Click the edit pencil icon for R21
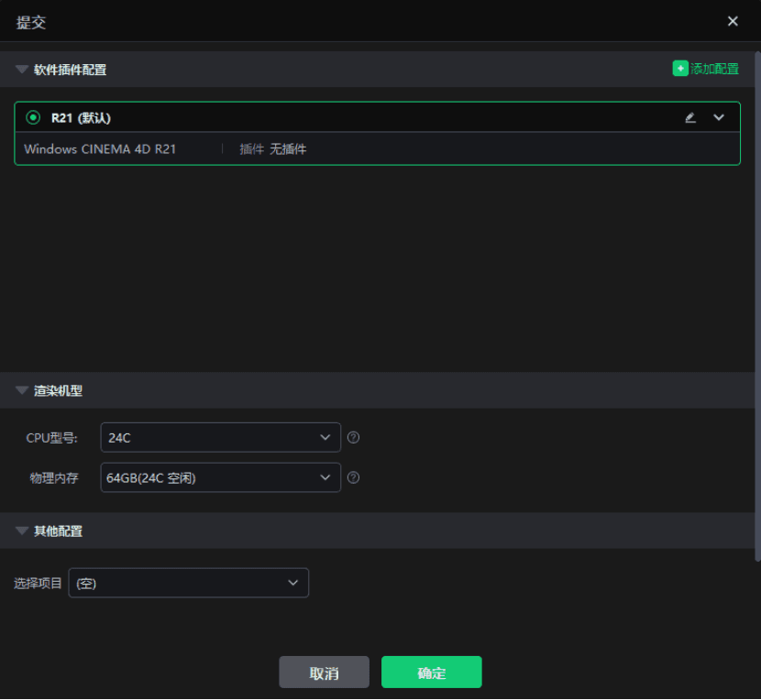761x700 pixels. pyautogui.click(x=690, y=117)
